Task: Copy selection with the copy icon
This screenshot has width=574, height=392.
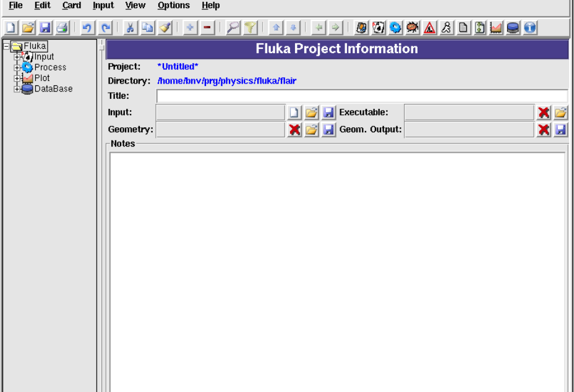Action: click(148, 27)
